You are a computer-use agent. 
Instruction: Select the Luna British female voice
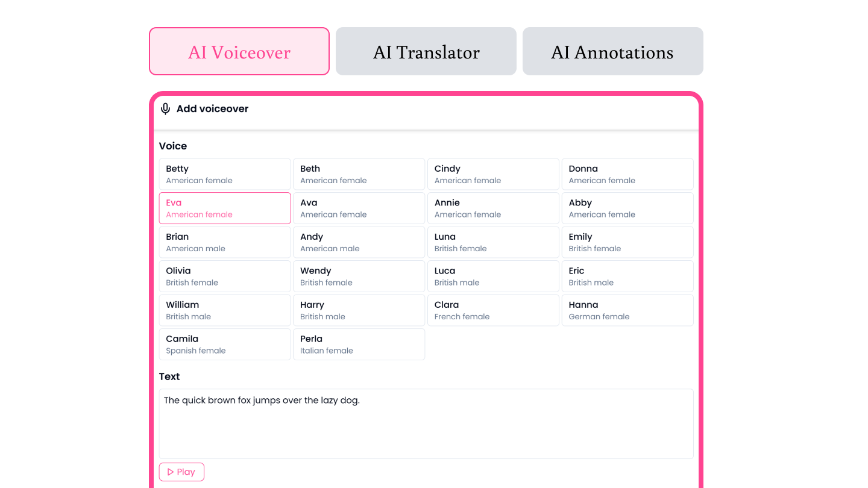click(493, 242)
